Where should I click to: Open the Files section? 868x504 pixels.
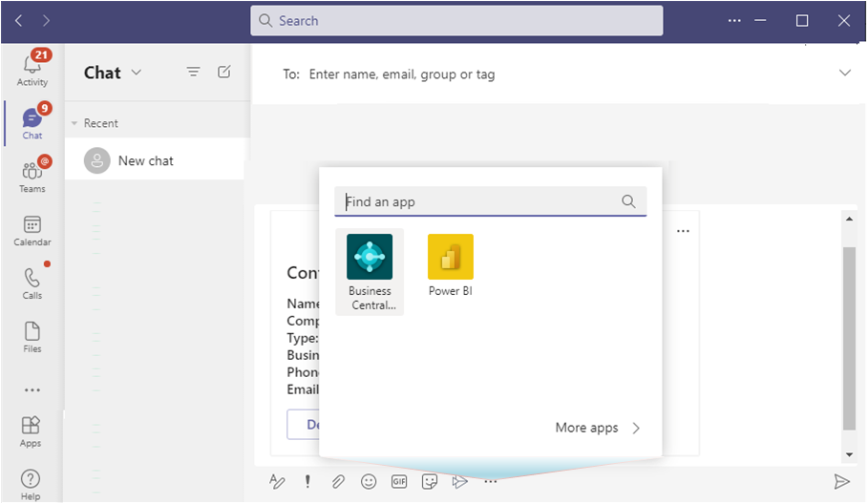click(x=32, y=336)
